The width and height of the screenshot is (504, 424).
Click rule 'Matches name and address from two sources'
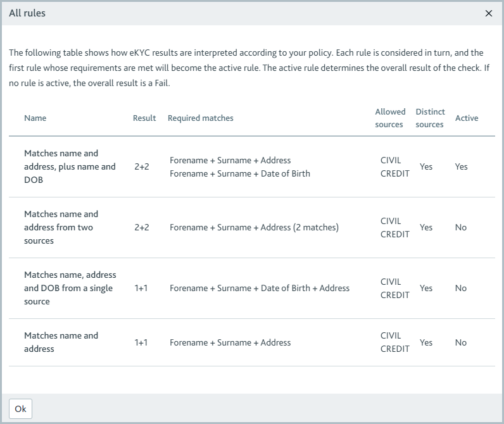[61, 227]
